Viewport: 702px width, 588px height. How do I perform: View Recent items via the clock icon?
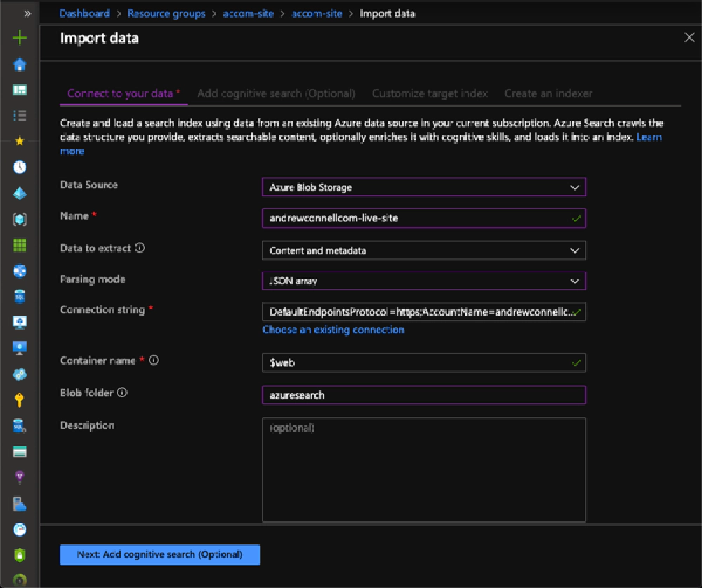(19, 167)
